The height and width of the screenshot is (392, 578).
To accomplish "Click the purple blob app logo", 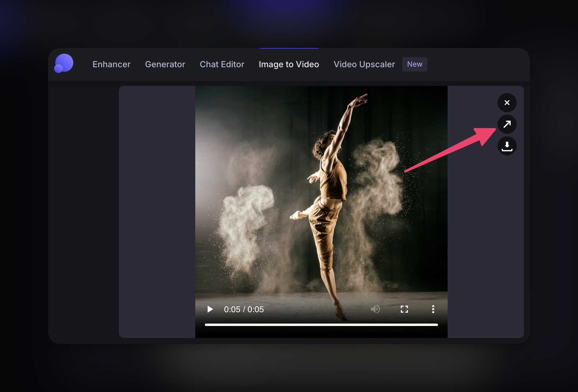I will click(x=64, y=63).
